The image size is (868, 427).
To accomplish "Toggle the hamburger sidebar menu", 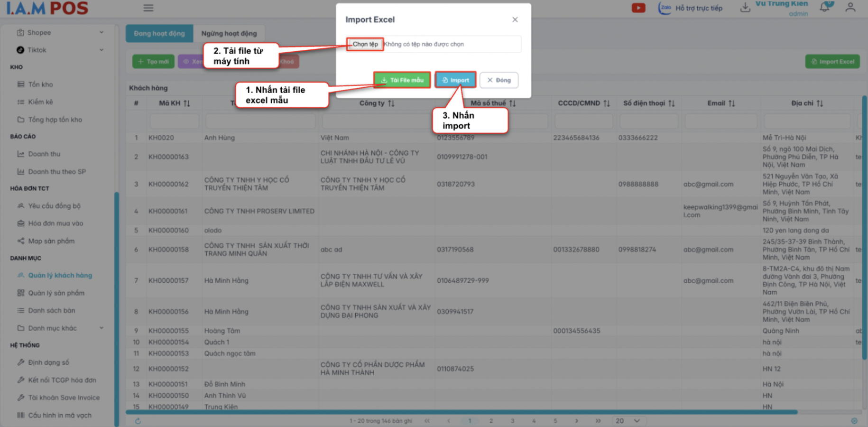I will [148, 8].
